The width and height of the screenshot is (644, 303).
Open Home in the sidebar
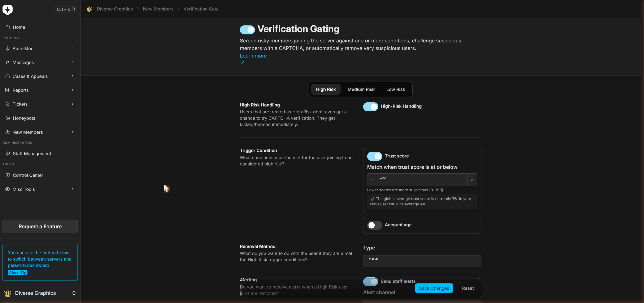[x=40, y=27]
